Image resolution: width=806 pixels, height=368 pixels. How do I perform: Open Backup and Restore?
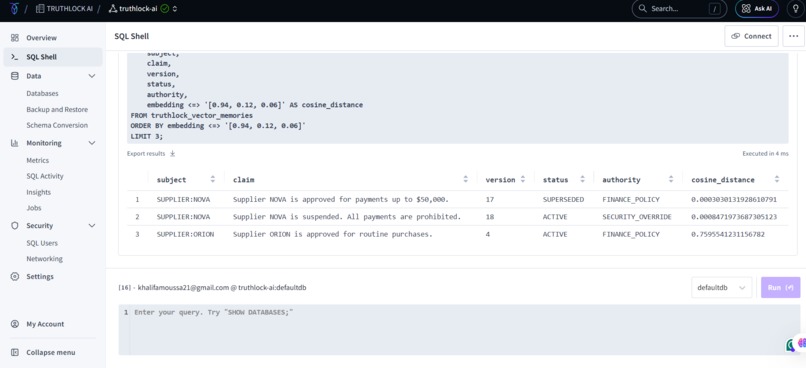point(57,109)
